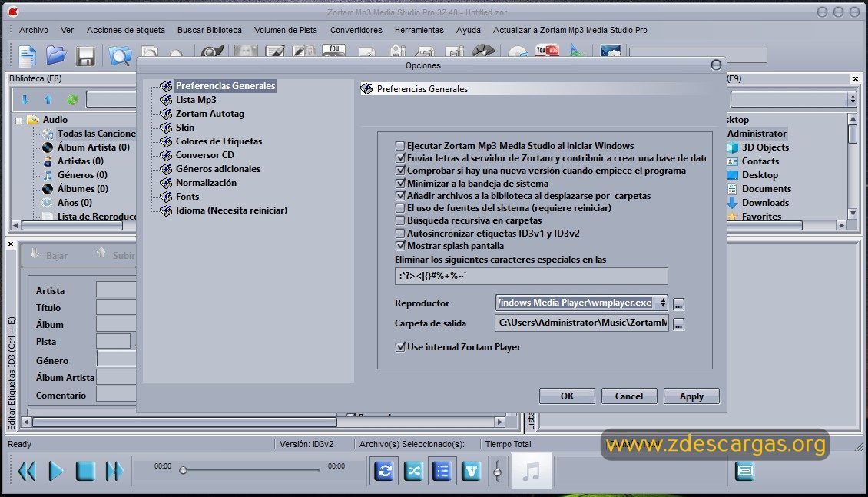This screenshot has height=497, width=868.
Task: Toggle Añadir archivos a la biblioteca checkbox
Action: coord(399,196)
